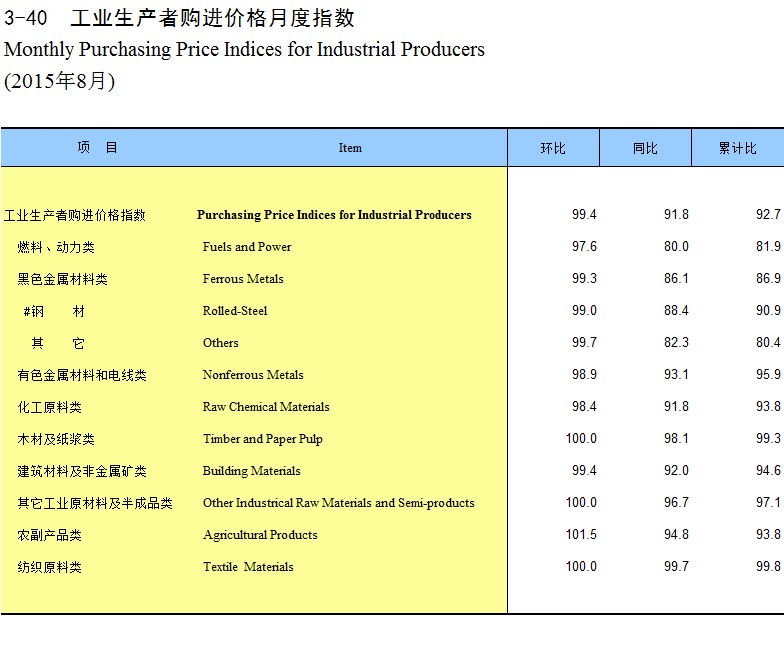Select the 99.3 value for Ferrous Metals
Screen dimensions: 784x647
[x=584, y=278]
